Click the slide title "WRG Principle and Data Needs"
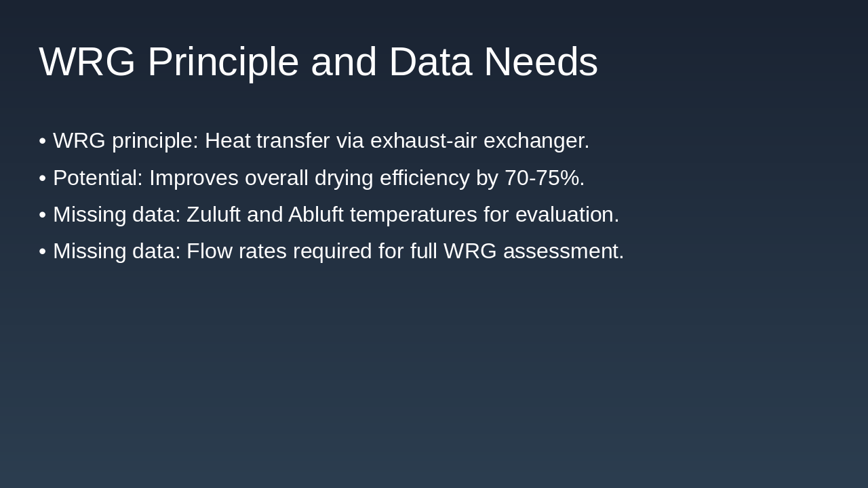The width and height of the screenshot is (868, 488). click(318, 62)
